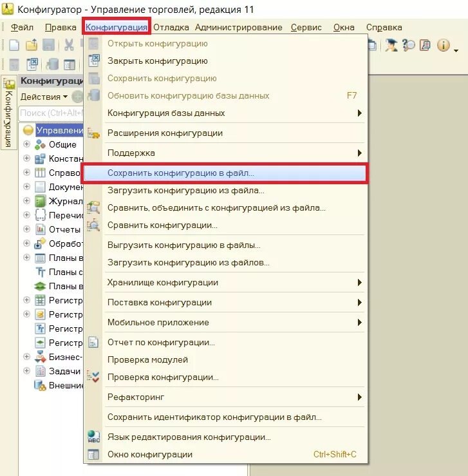Click the Open file folder icon
Viewport: 468px width, 476px height.
click(x=32, y=45)
